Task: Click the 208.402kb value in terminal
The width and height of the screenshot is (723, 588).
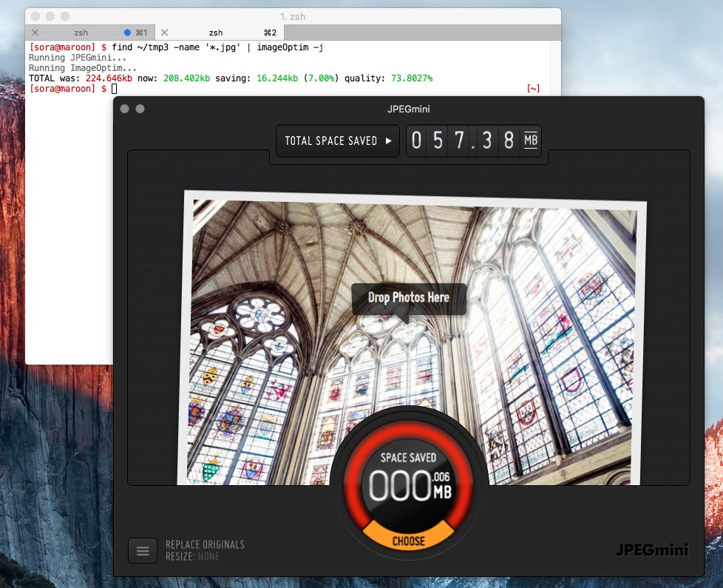Action: pos(187,78)
